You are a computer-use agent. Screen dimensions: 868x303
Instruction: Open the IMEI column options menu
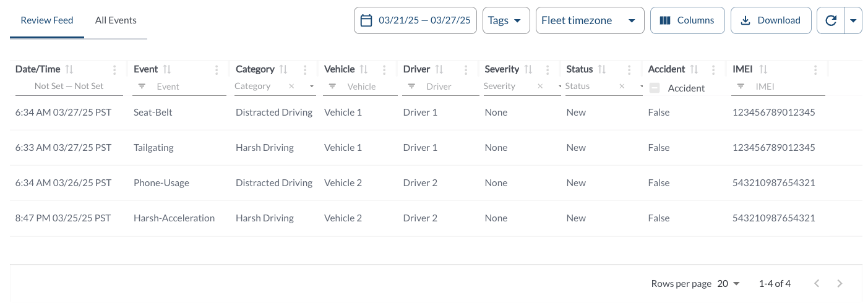pos(815,70)
